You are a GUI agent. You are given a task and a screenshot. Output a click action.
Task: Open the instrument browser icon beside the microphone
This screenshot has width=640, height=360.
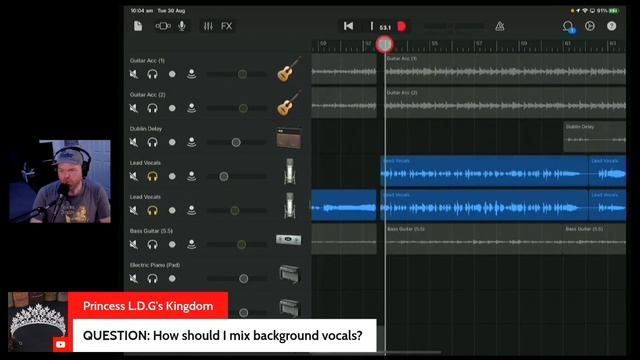[162, 26]
